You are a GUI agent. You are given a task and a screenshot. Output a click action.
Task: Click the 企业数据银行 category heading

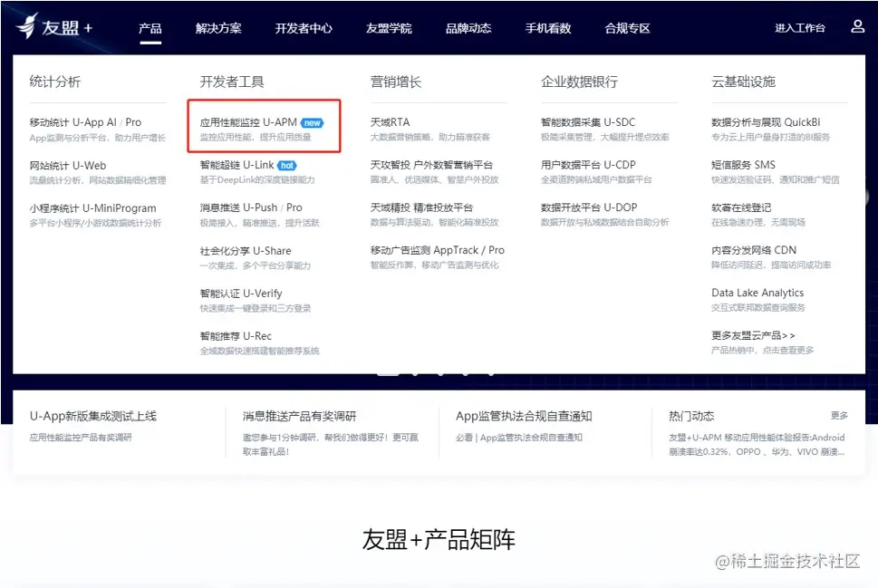[x=579, y=82]
